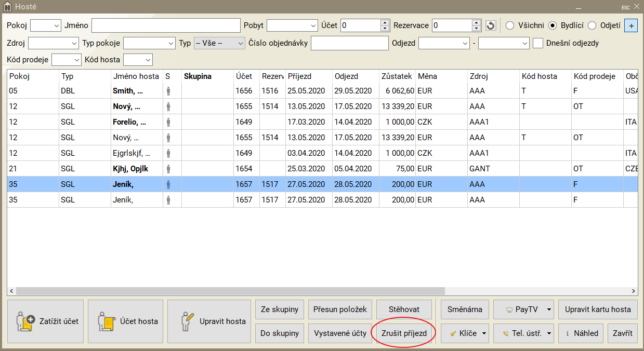Select the Všichni radio button

[x=510, y=25]
